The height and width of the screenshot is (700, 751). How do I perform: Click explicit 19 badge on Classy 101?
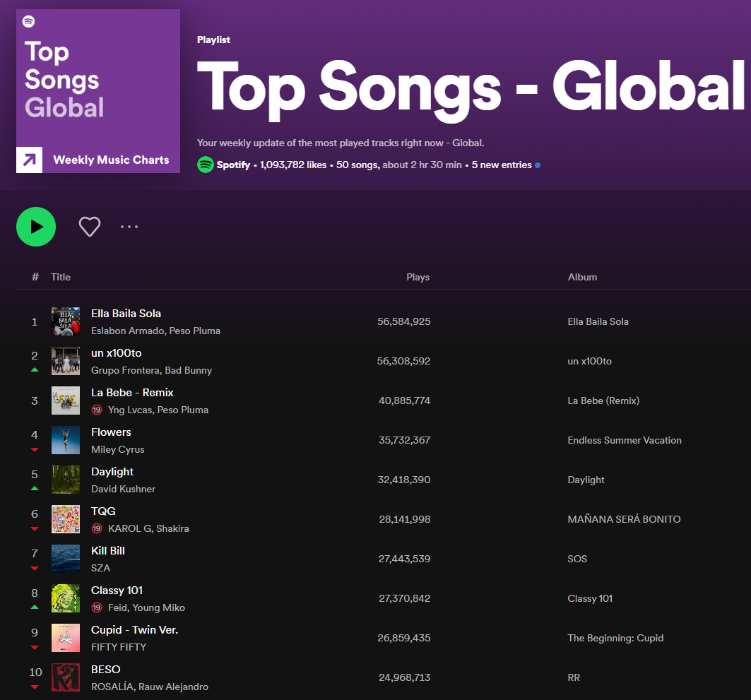(x=97, y=607)
